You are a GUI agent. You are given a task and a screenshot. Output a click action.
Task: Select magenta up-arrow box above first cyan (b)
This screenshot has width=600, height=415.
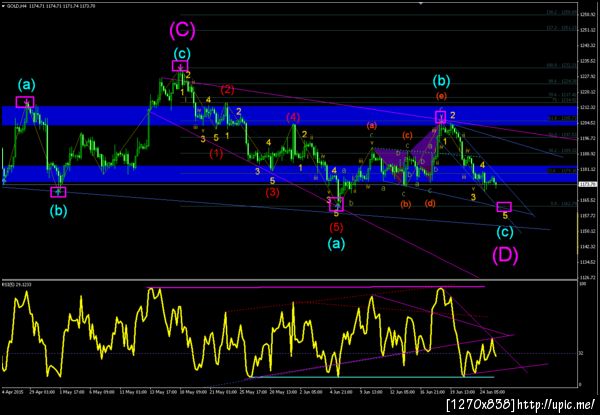pyautogui.click(x=58, y=192)
